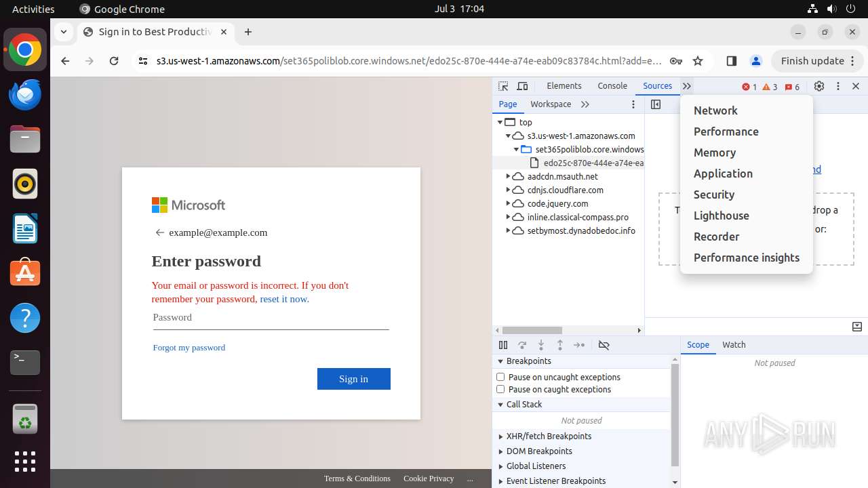Open the password key icon in address bar
Viewport: 868px width, 488px height.
click(x=676, y=61)
